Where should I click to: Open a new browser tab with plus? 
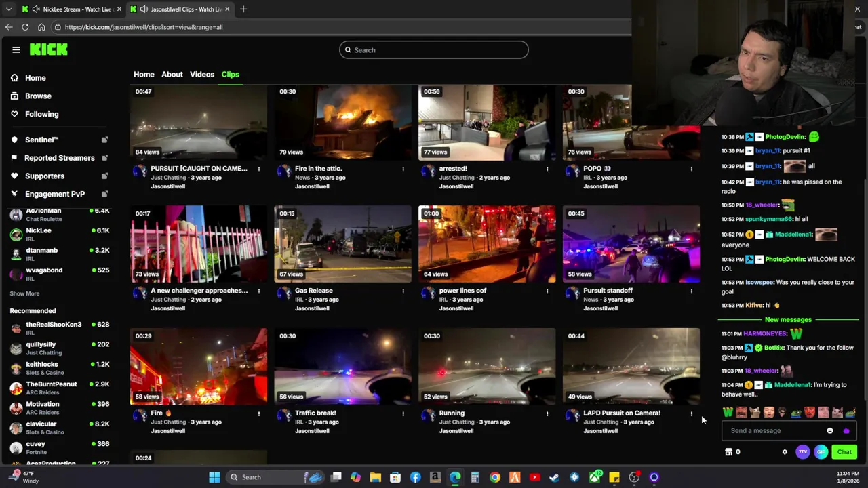243,9
